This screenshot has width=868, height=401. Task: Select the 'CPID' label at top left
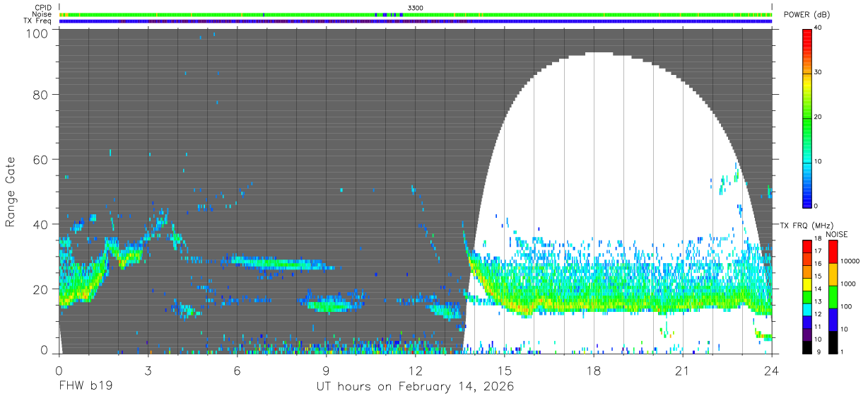tap(44, 8)
